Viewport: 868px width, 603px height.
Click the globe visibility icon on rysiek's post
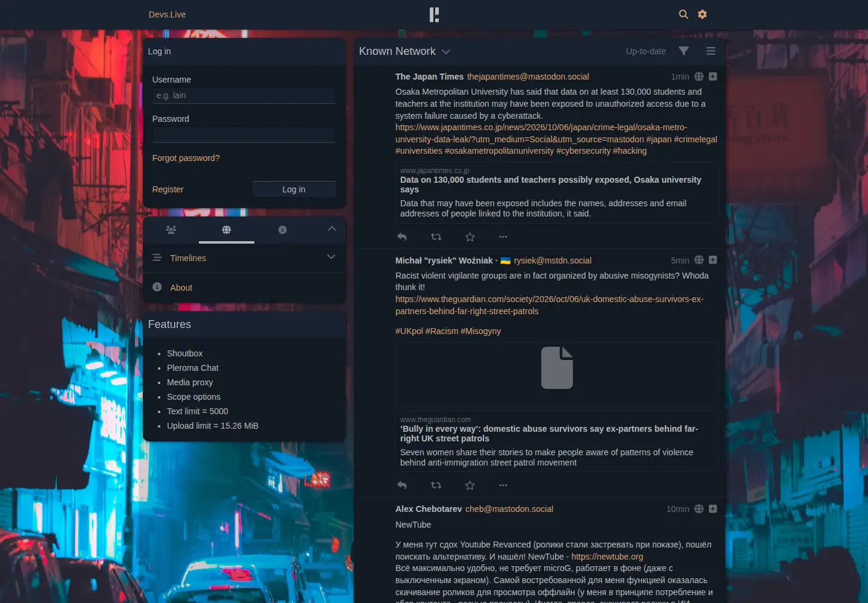[x=699, y=260]
